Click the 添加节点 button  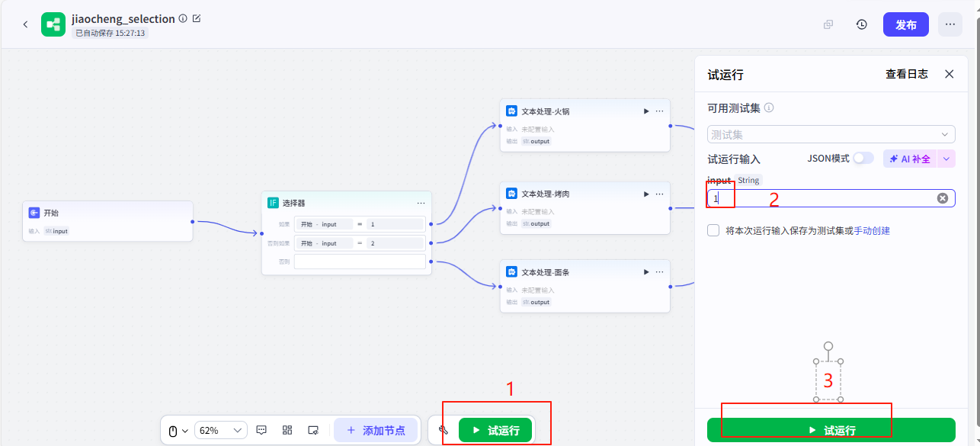[376, 430]
